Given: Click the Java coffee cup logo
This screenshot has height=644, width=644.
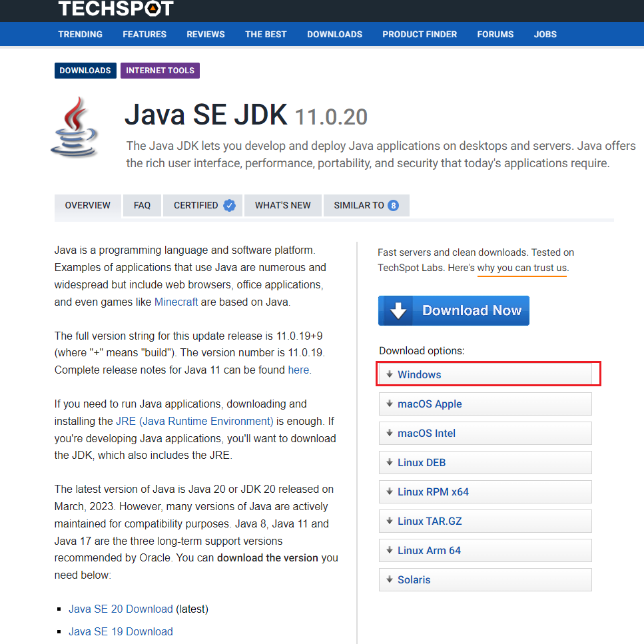Looking at the screenshot, I should (x=75, y=127).
